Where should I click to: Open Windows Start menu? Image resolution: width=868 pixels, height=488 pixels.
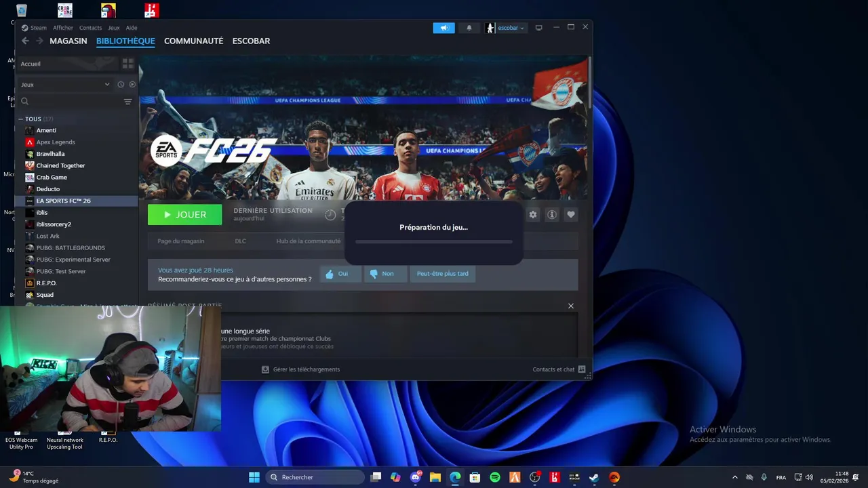[x=254, y=477]
